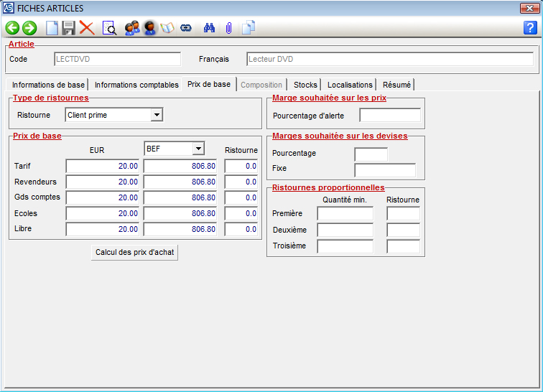Image resolution: width=543 pixels, height=392 pixels.
Task: Click the Pourcentage d'alerte input field
Action: [x=389, y=115]
